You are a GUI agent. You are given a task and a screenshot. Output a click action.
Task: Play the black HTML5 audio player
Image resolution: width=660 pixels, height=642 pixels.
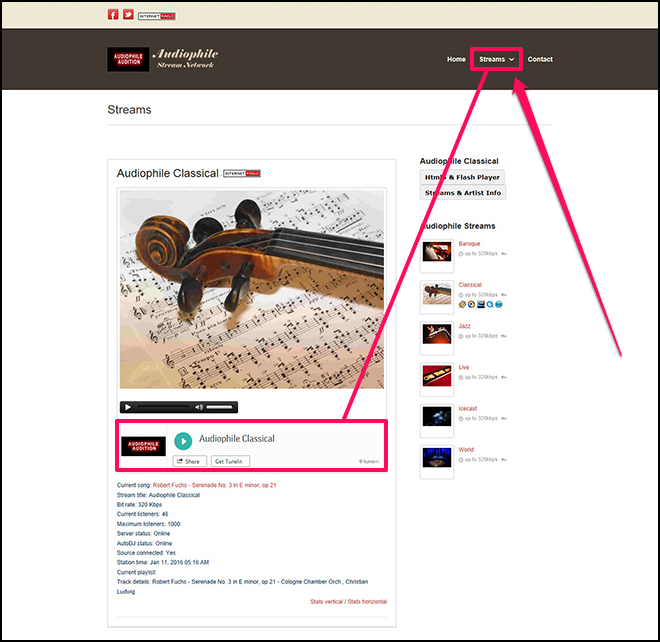(128, 407)
